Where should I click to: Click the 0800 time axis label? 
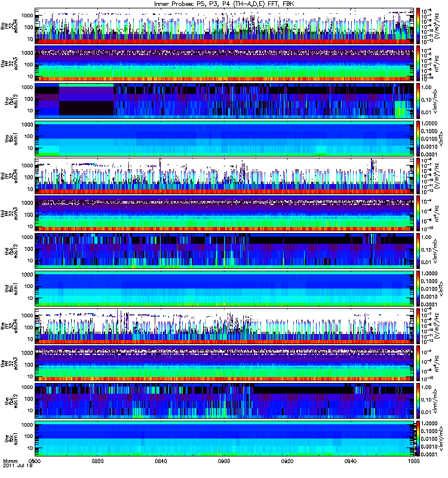[35, 461]
